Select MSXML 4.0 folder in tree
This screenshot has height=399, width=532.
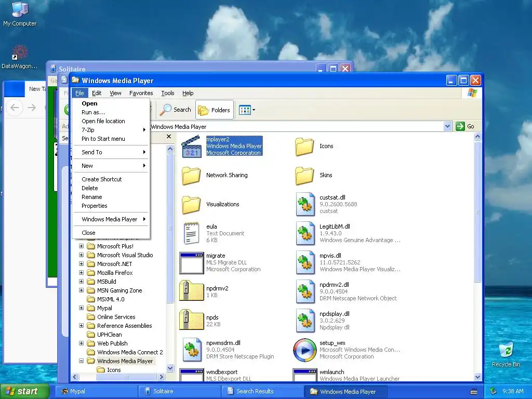coord(111,299)
